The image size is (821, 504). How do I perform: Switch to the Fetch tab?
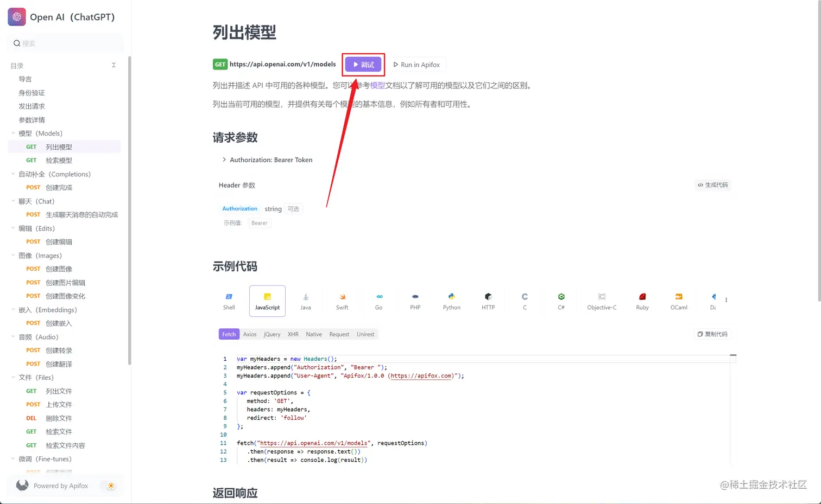[x=229, y=334]
